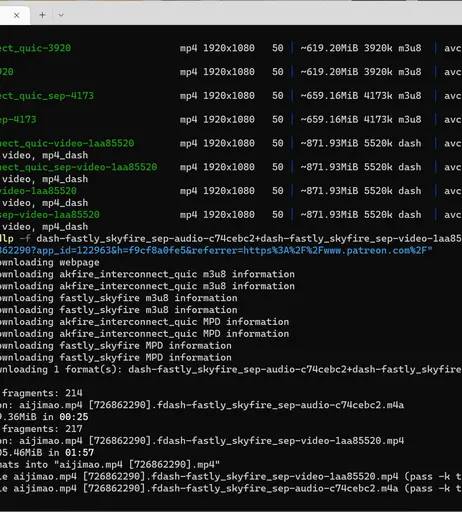
Task: Click 'avc' in the ect_quic-3920 row
Action: point(453,48)
